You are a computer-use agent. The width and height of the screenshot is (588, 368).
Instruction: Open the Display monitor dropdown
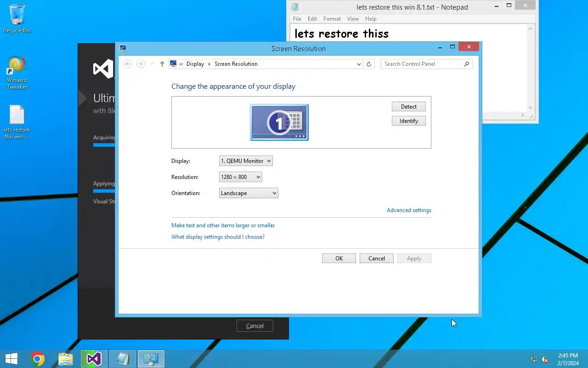point(246,161)
